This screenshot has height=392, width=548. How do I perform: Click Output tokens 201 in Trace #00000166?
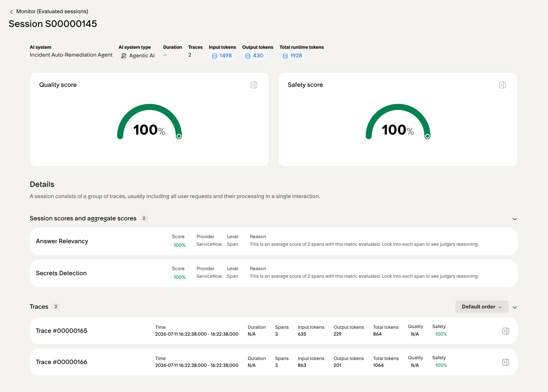tap(337, 365)
